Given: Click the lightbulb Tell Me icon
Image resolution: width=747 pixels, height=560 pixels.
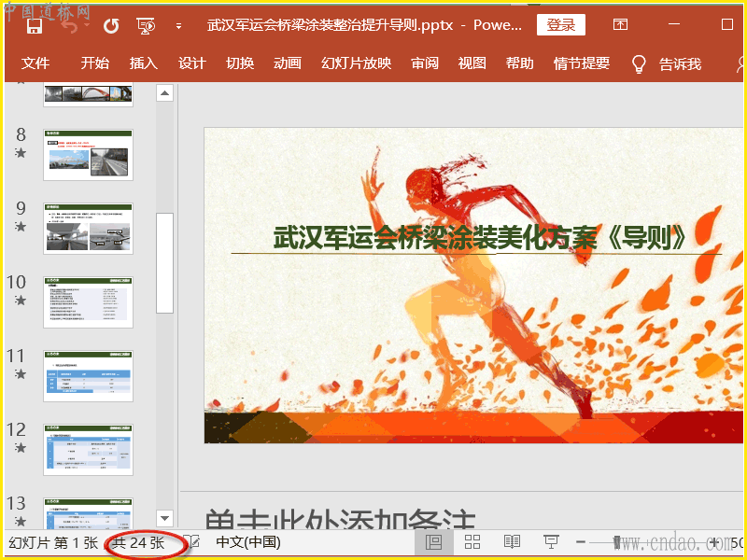Looking at the screenshot, I should click(x=640, y=63).
